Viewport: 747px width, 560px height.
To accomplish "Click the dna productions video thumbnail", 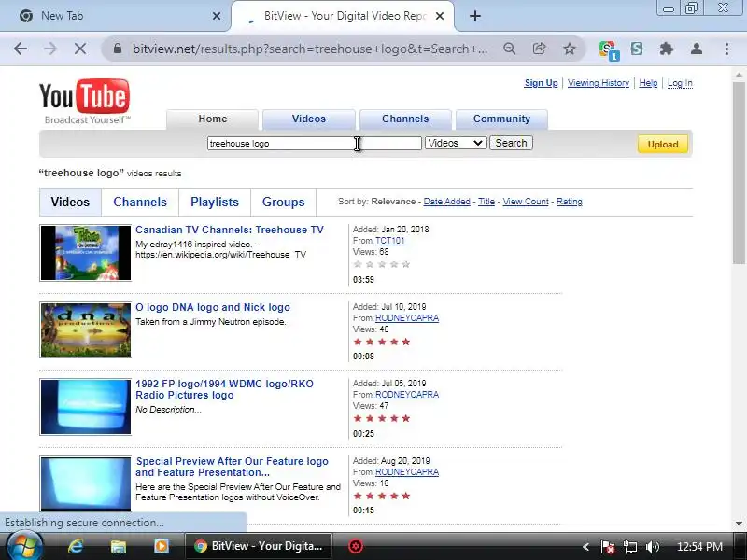I will [86, 330].
